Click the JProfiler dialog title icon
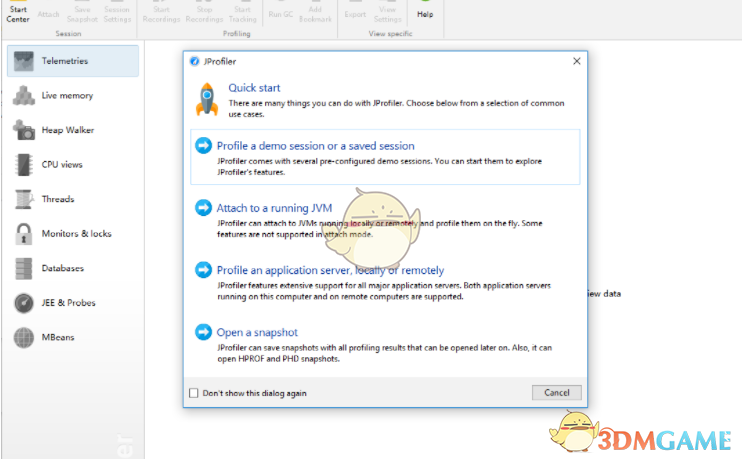This screenshot has width=742, height=459. 194,62
